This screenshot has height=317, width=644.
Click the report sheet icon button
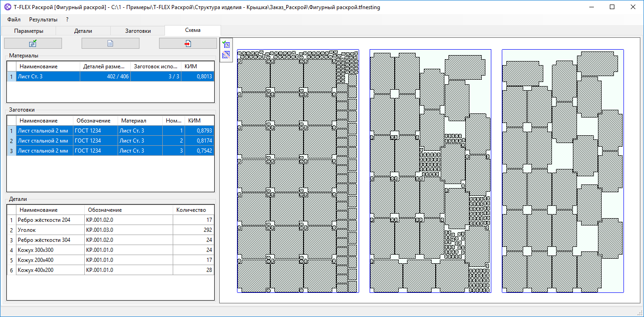[x=110, y=43]
